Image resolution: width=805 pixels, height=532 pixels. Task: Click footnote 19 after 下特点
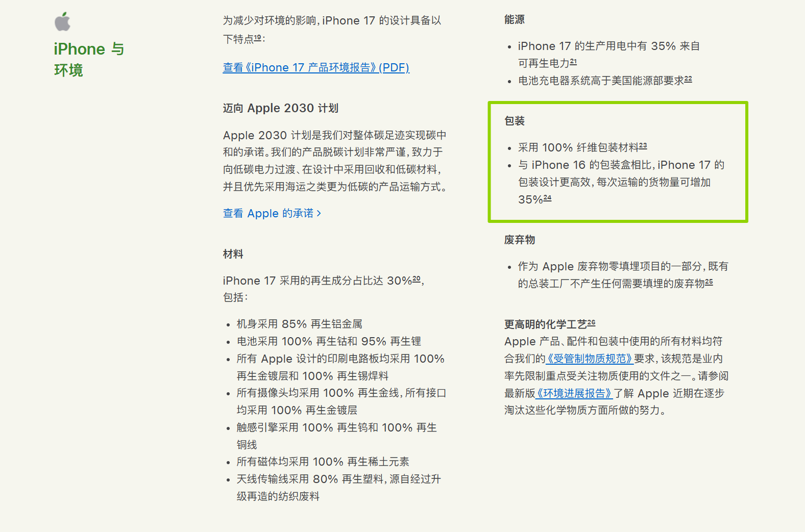pos(258,38)
